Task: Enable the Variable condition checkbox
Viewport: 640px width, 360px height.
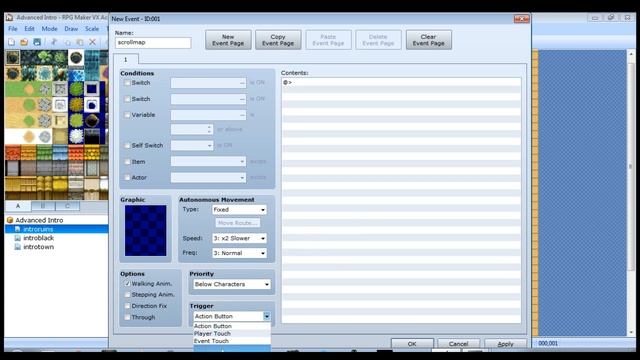Action: [127, 115]
